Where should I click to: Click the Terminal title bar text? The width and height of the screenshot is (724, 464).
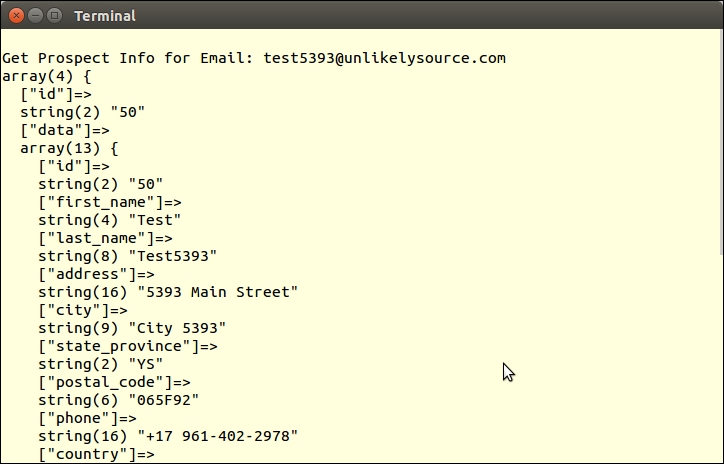click(105, 16)
